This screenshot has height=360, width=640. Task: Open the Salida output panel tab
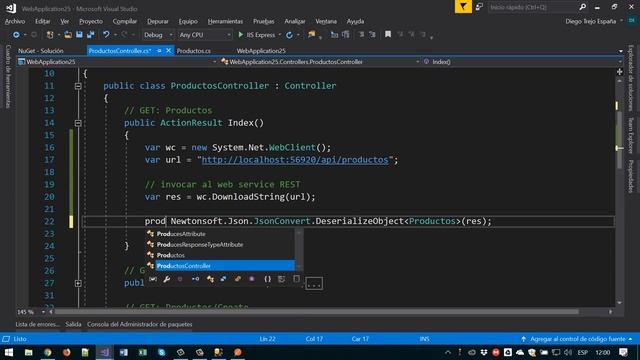[73, 324]
